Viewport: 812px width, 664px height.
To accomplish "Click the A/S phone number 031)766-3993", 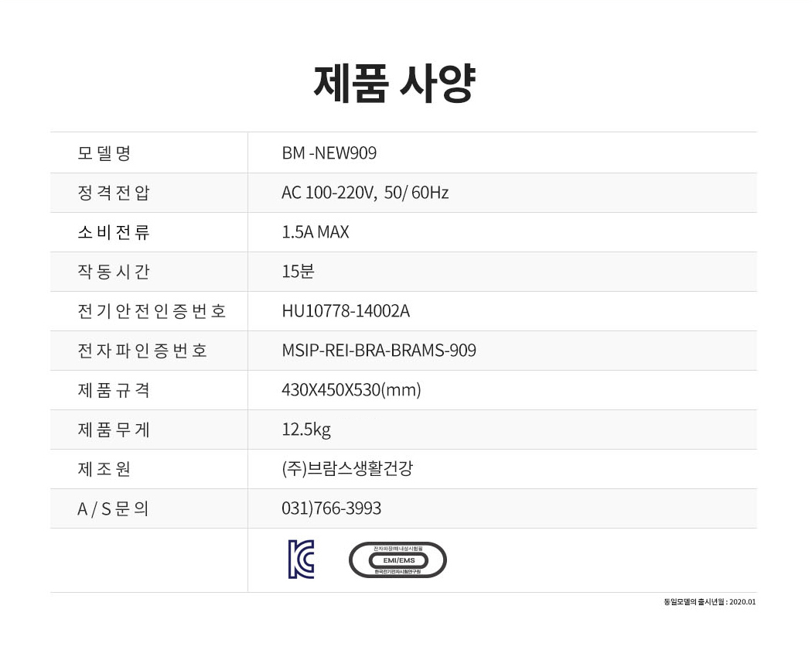I will (x=332, y=508).
